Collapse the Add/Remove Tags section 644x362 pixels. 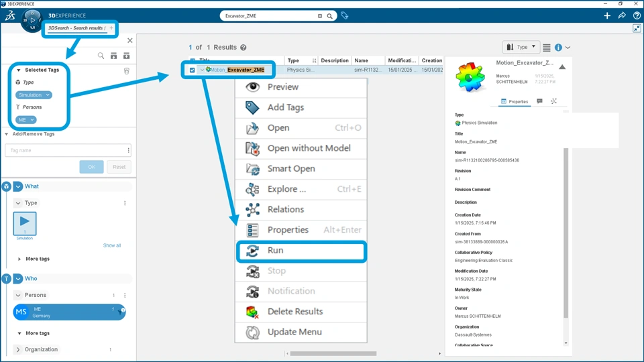6,134
